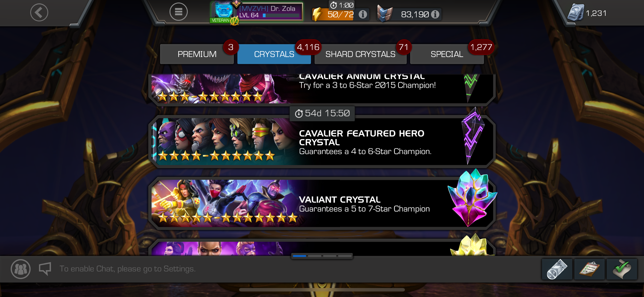
Task: Open the units currency balance
Action: point(587,13)
